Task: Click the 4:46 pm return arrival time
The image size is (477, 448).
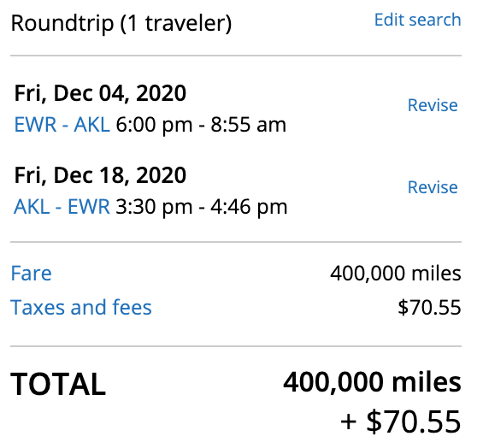Action: (249, 207)
